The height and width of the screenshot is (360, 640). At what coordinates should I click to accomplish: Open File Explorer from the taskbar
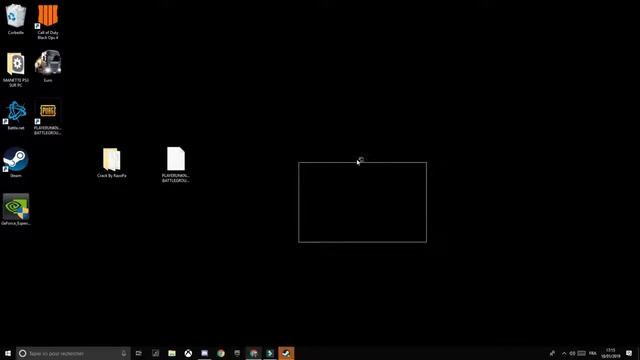point(172,353)
